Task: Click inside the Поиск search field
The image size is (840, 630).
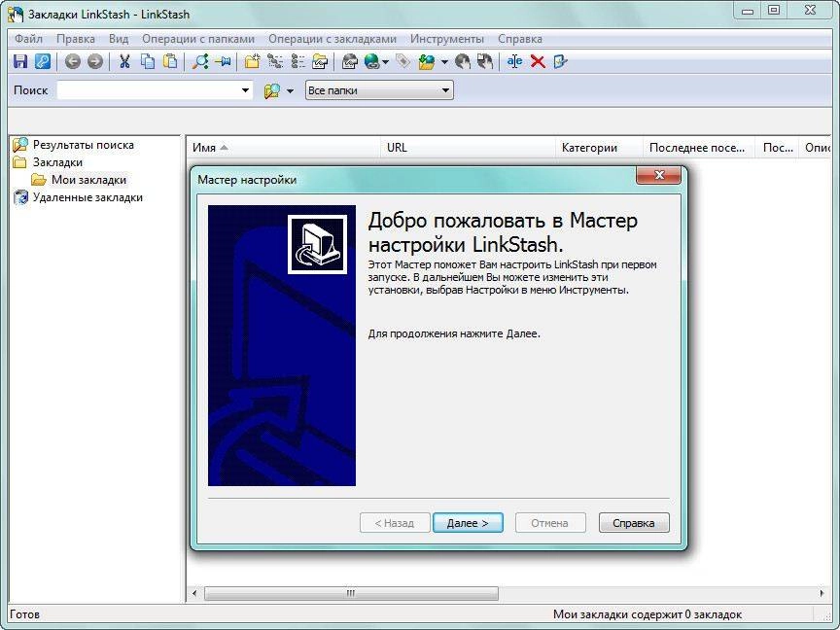Action: pyautogui.click(x=149, y=90)
